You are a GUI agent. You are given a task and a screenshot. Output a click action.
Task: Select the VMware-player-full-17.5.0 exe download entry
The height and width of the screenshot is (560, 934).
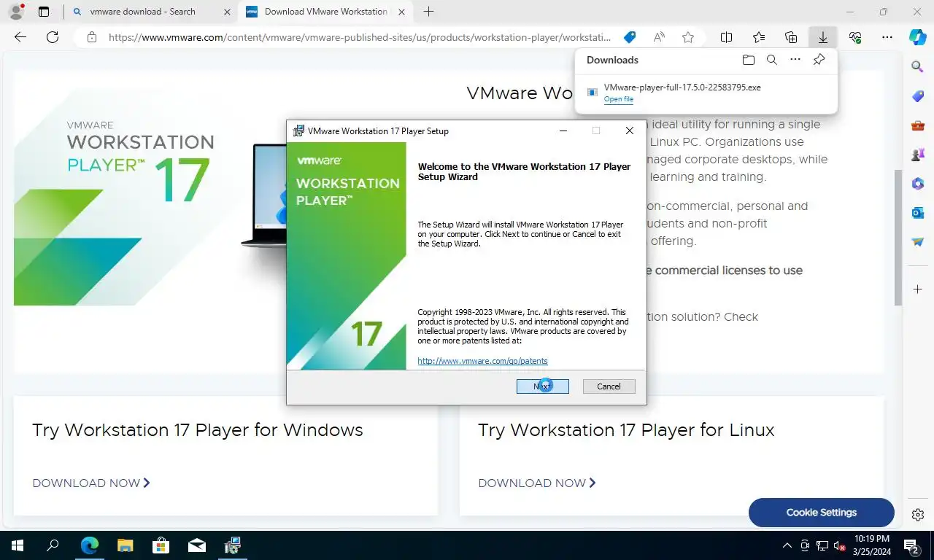pyautogui.click(x=706, y=92)
